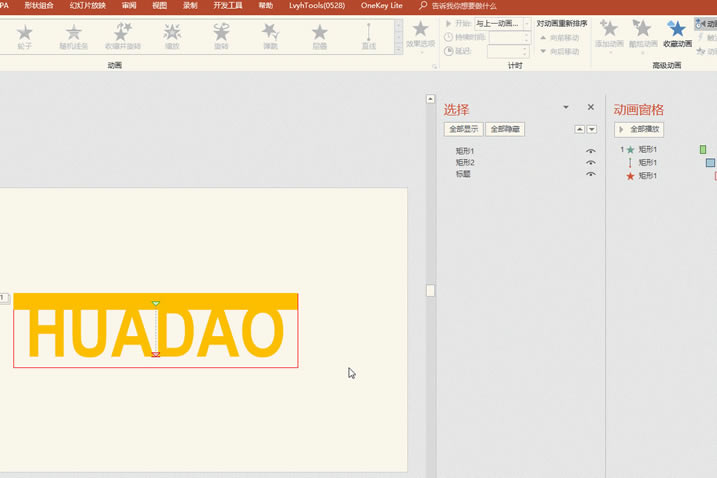Open the 视图 ribbon tab
The image size is (717, 478).
pyautogui.click(x=160, y=5)
